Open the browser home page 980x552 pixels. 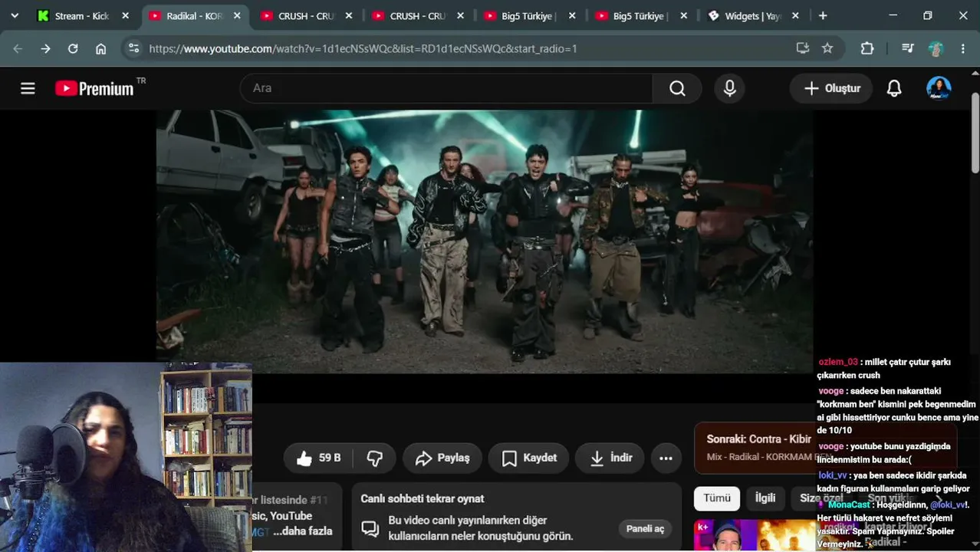pyautogui.click(x=100, y=48)
